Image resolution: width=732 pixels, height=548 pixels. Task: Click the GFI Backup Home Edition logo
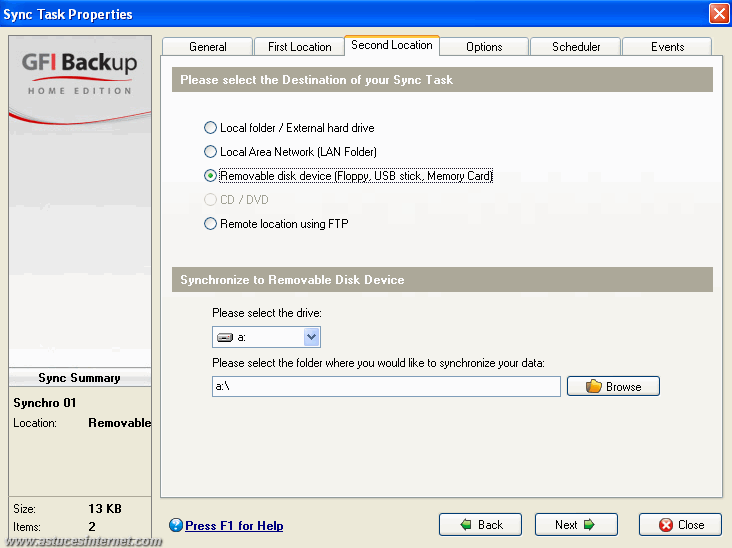click(x=79, y=73)
